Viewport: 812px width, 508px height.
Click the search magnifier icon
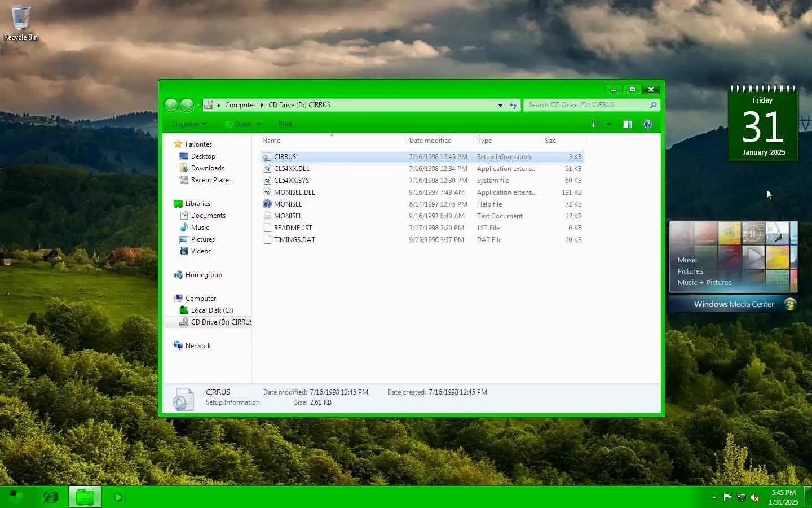[653, 105]
